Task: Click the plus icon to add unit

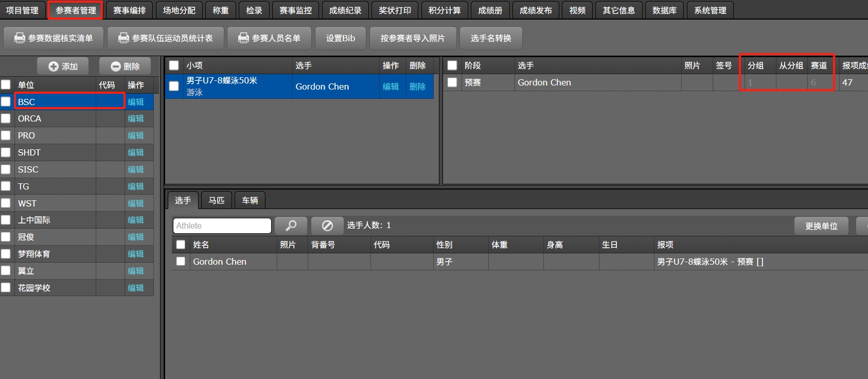Action: (x=54, y=66)
